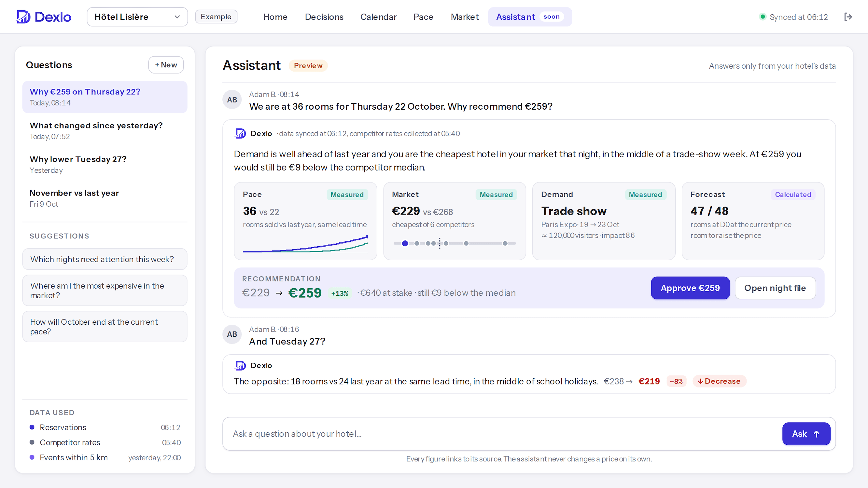
Task: Click the Preview badge next to Assistant
Action: [308, 66]
